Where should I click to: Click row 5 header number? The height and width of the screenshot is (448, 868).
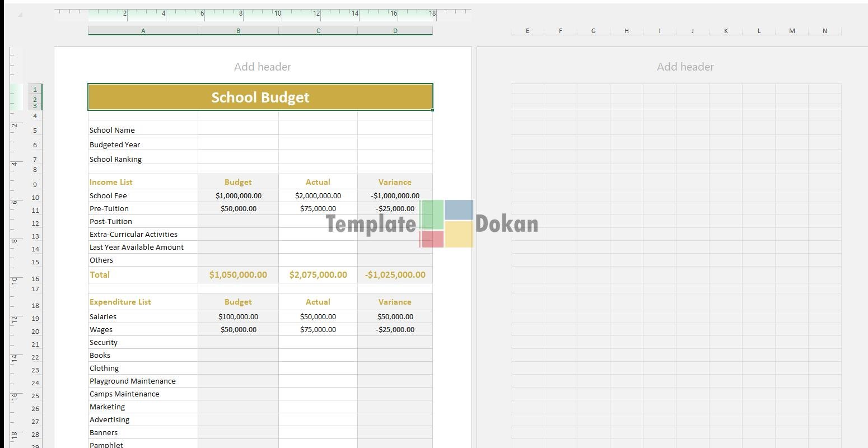(35, 130)
